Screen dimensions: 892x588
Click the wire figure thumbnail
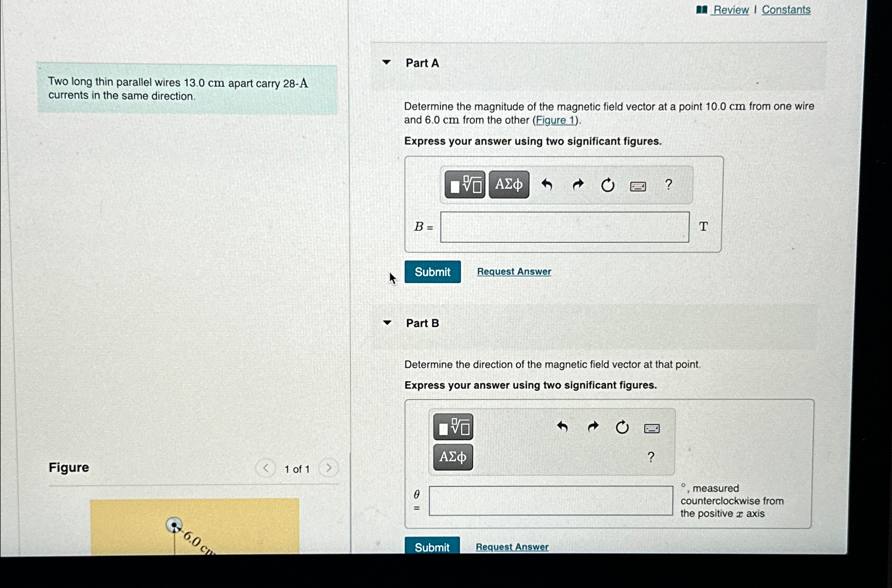coord(194,526)
